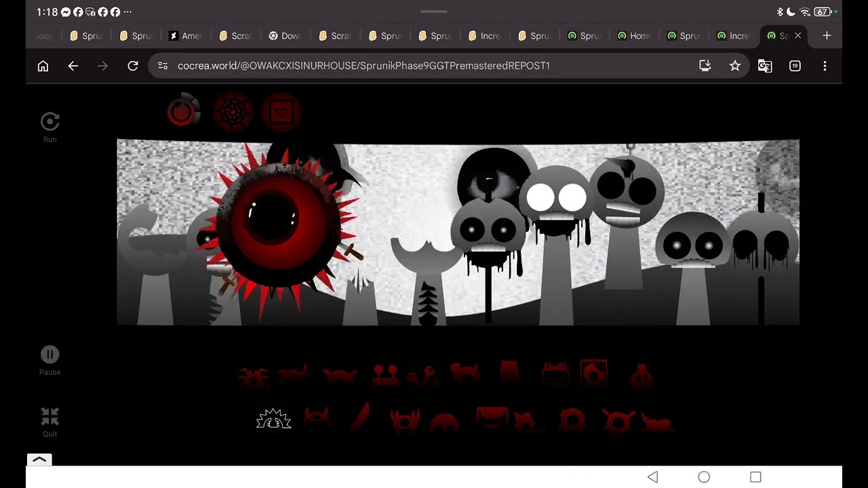Tap the Android back navigation triangle
Image resolution: width=868 pixels, height=488 pixels.
(652, 477)
